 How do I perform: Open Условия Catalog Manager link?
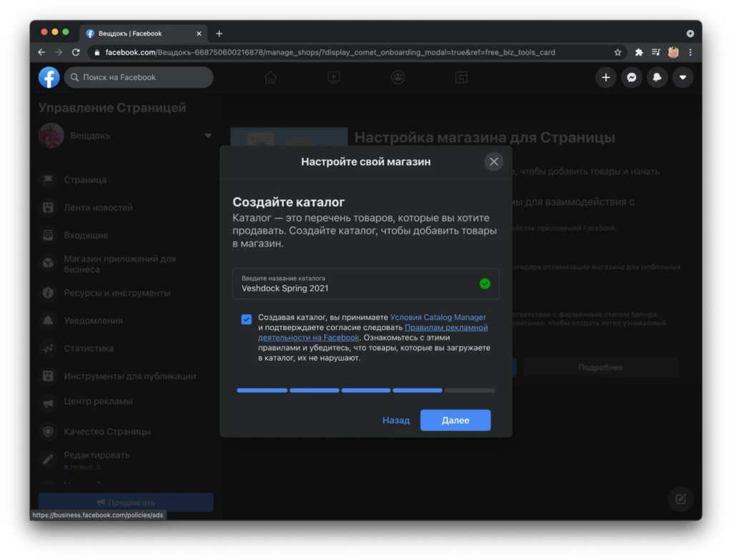(x=438, y=317)
